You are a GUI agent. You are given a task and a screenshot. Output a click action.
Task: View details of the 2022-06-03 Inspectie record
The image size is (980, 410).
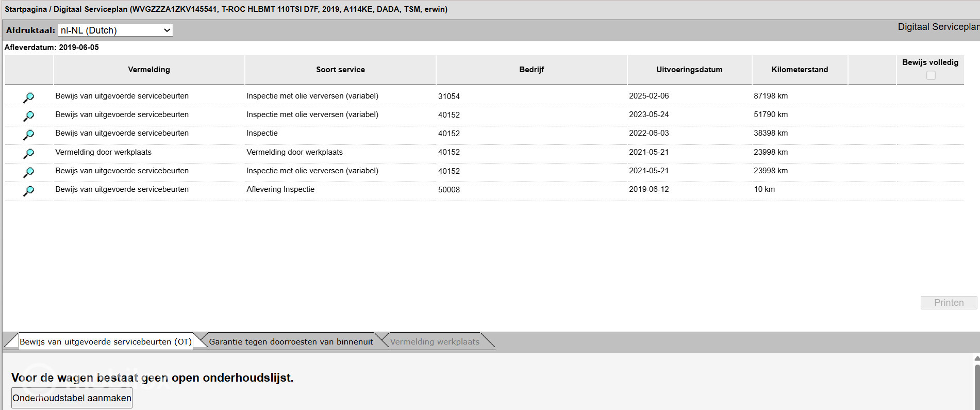[28, 135]
